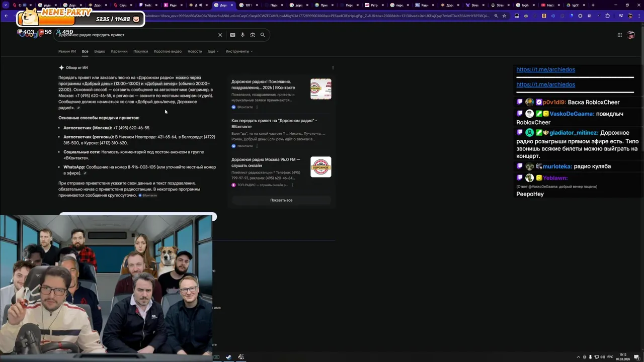
Task: Click citation link icon after 'в эфире)'
Action: point(85,173)
